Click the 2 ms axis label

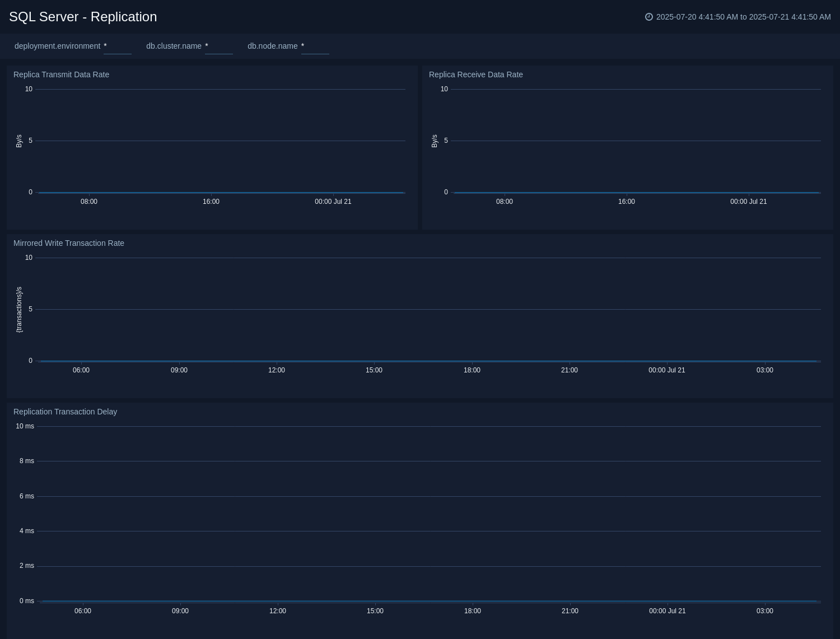click(x=27, y=566)
